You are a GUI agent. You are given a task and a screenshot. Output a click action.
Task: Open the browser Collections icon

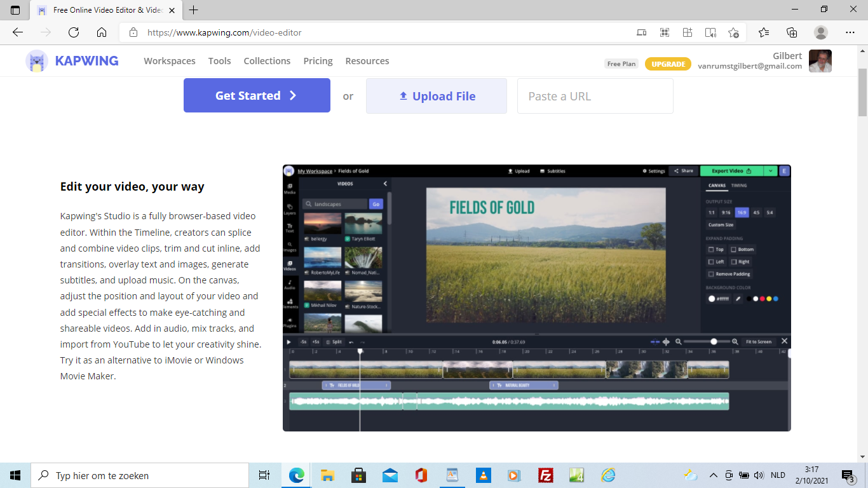tap(792, 32)
